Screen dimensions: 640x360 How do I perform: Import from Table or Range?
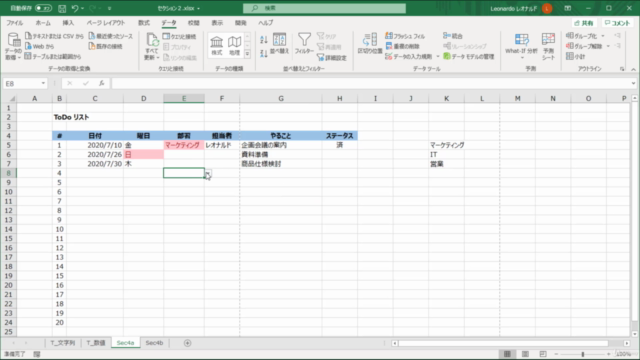53,56
